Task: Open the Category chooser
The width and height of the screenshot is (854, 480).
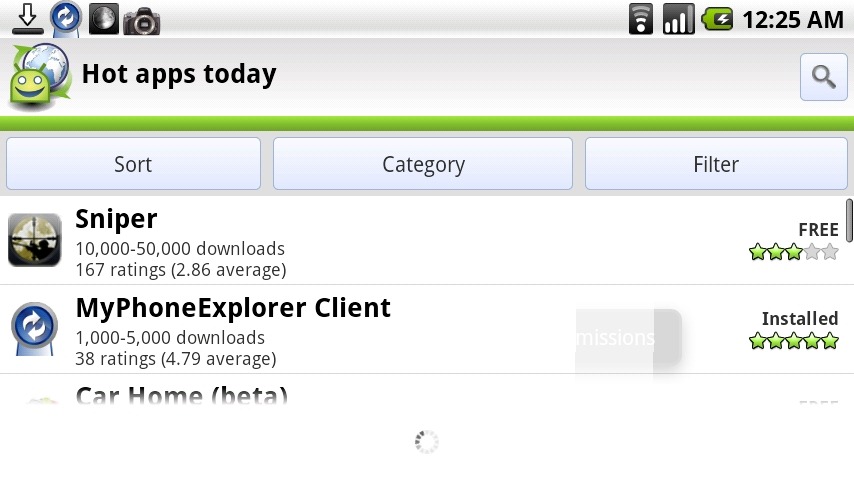Action: click(x=423, y=164)
